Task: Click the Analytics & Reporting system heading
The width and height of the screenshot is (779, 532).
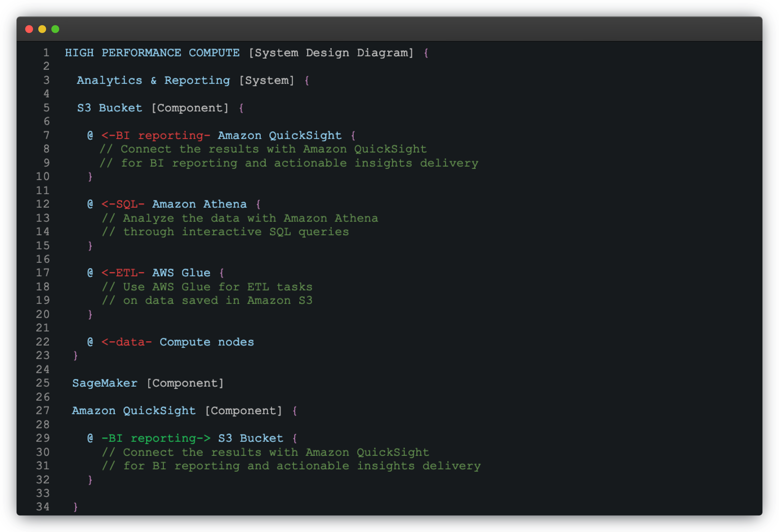Action: pos(153,80)
